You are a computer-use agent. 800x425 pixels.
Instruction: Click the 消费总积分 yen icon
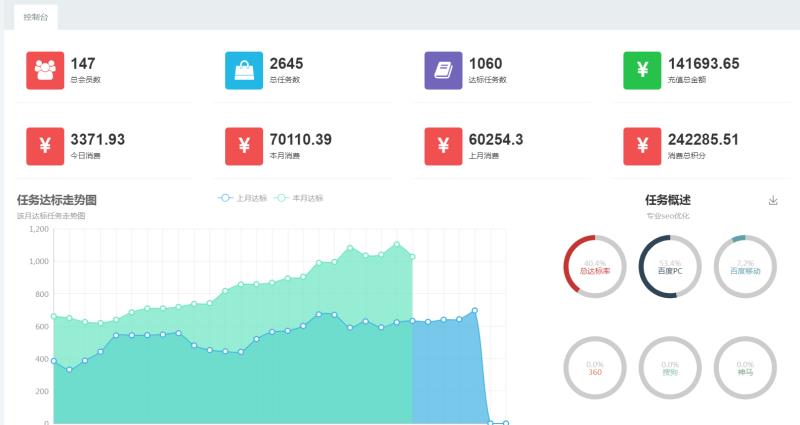[x=642, y=146]
